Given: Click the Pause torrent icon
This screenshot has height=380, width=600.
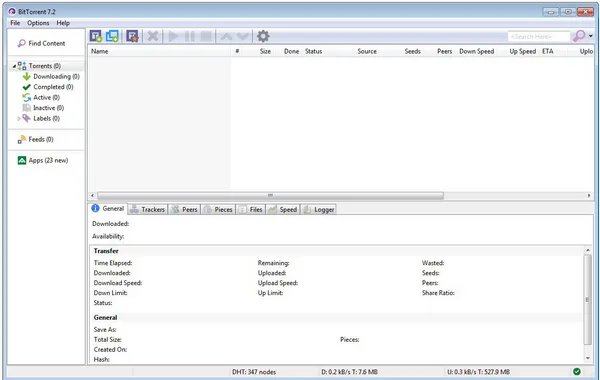Looking at the screenshot, I should point(190,36).
